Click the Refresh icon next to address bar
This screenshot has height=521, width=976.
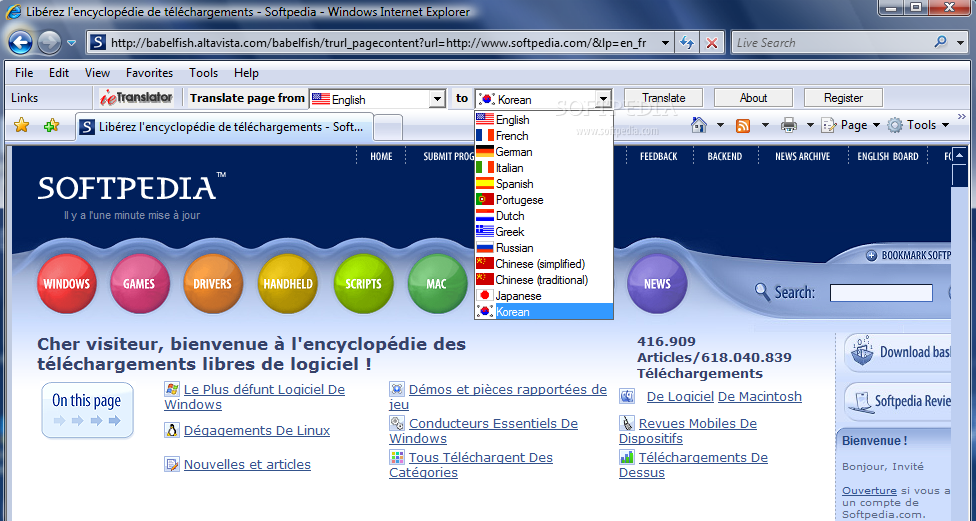[x=687, y=43]
